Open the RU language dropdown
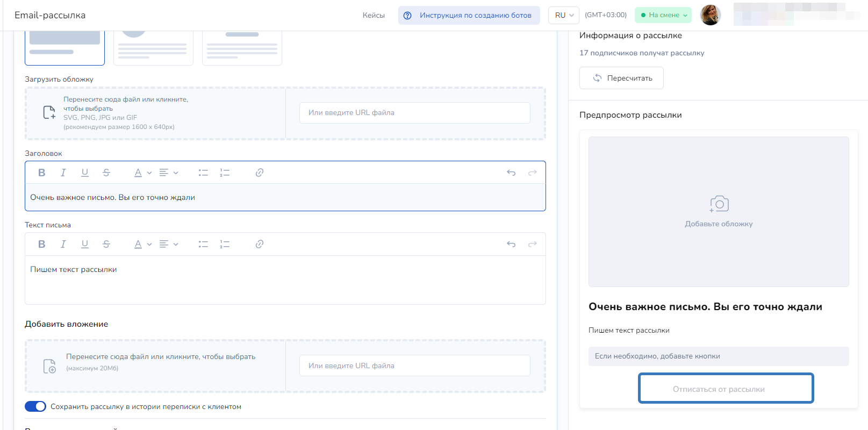The height and width of the screenshot is (430, 868). tap(564, 15)
